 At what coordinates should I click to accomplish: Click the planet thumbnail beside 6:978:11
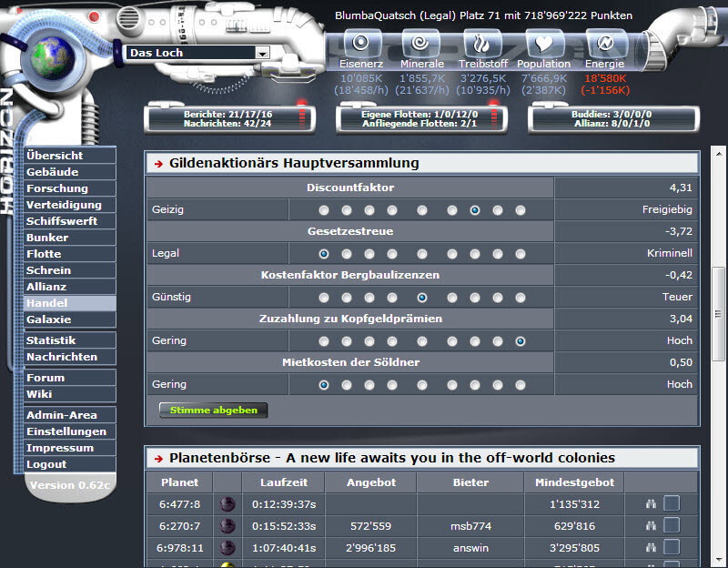tap(227, 548)
